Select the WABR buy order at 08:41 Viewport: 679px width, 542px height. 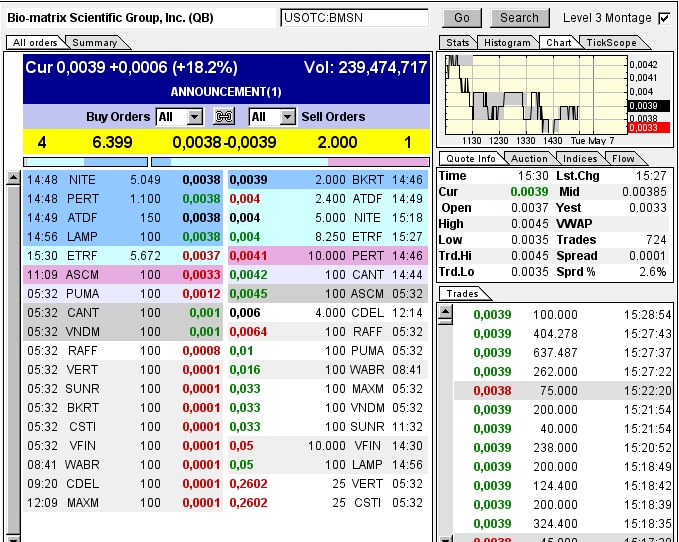(123, 465)
